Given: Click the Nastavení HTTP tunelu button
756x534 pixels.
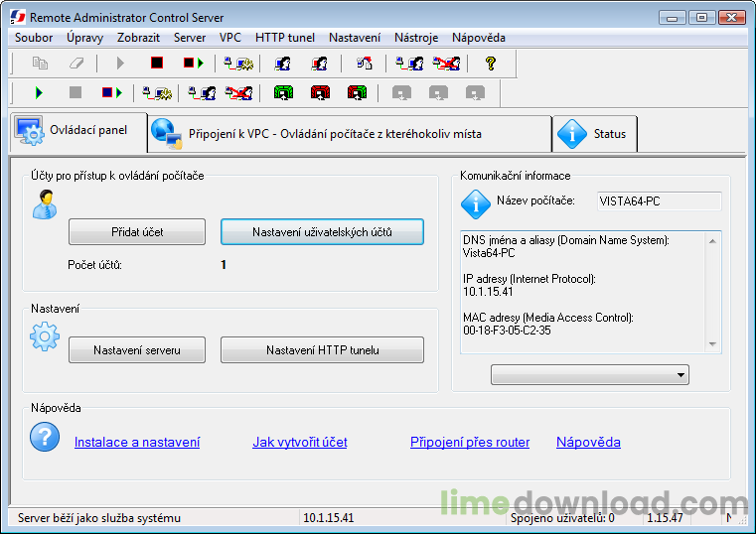Looking at the screenshot, I should 322,350.
